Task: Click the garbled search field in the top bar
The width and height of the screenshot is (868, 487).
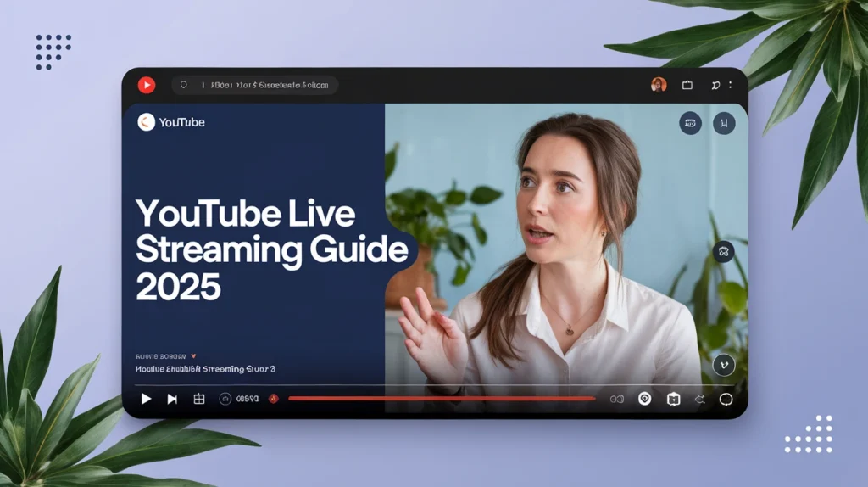Action: [x=254, y=85]
